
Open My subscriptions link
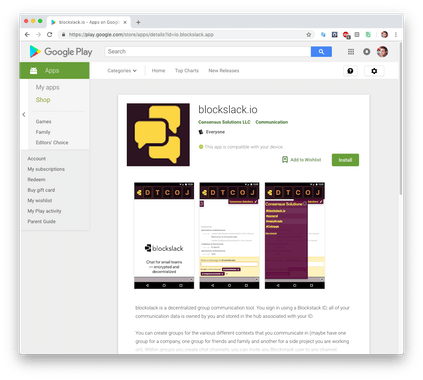46,169
